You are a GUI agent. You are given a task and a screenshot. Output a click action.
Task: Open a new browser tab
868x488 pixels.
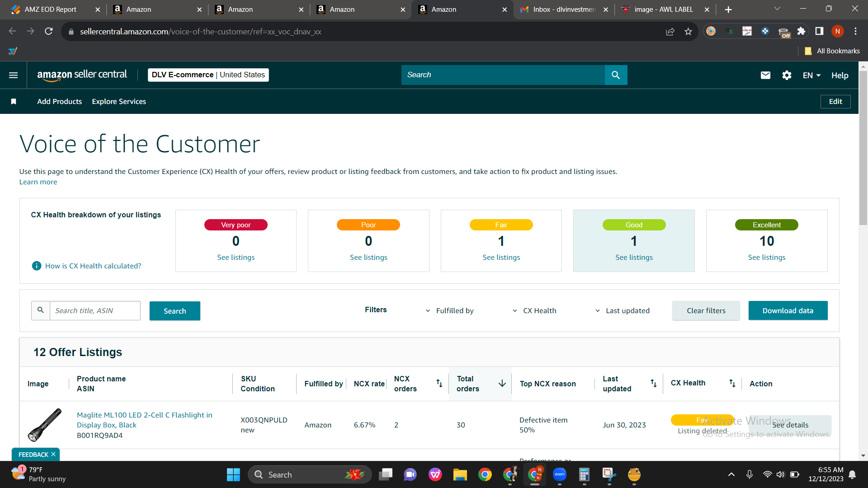tap(728, 9)
